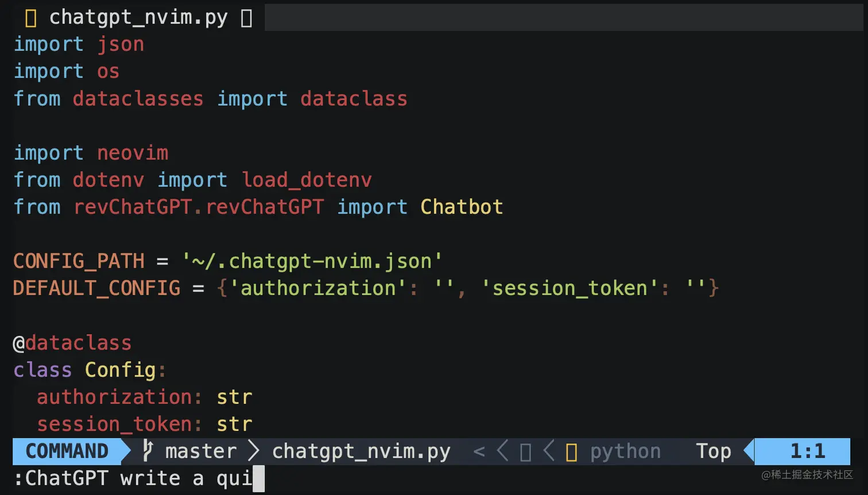868x495 pixels.
Task: Click the 'authorization: str' field line
Action: pyautogui.click(x=144, y=397)
